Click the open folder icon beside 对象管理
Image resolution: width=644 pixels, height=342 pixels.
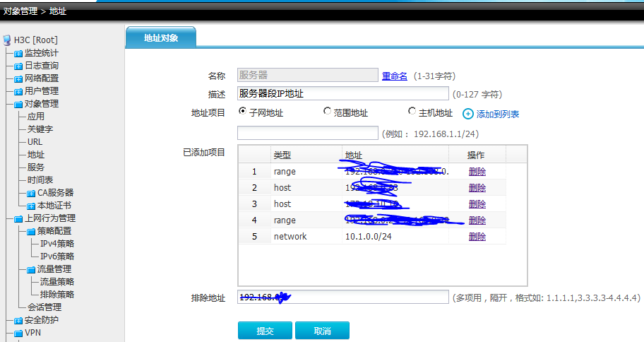(x=18, y=105)
